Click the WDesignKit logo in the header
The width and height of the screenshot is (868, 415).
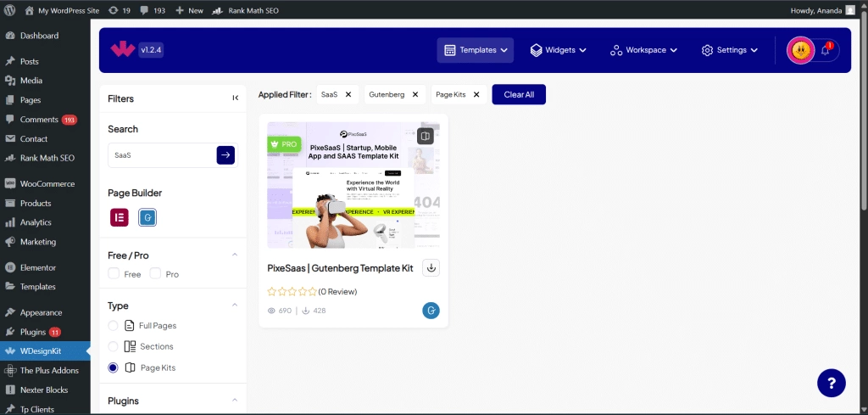pyautogui.click(x=122, y=50)
